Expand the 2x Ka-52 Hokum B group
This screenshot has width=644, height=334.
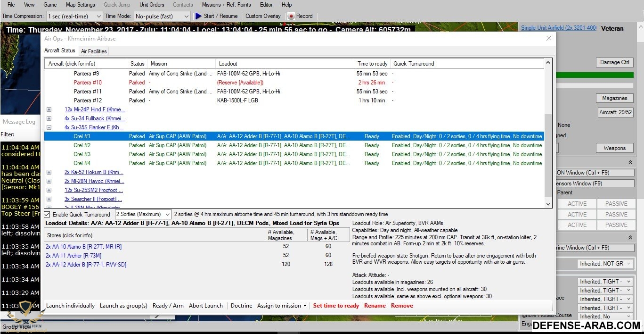49,172
